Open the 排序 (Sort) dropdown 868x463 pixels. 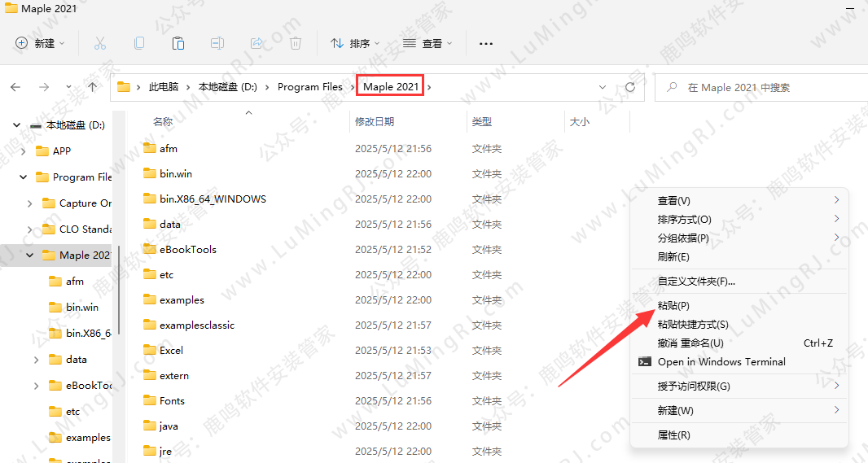pyautogui.click(x=355, y=43)
